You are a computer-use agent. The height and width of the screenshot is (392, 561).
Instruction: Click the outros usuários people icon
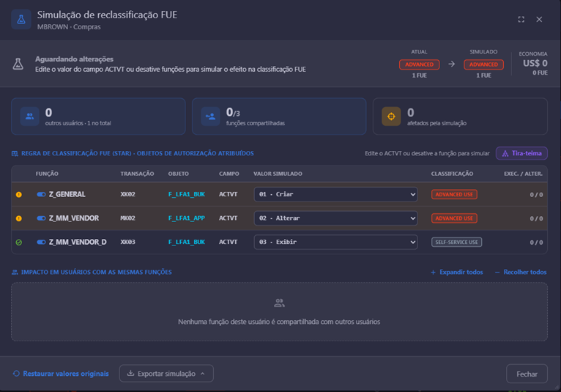coord(30,117)
